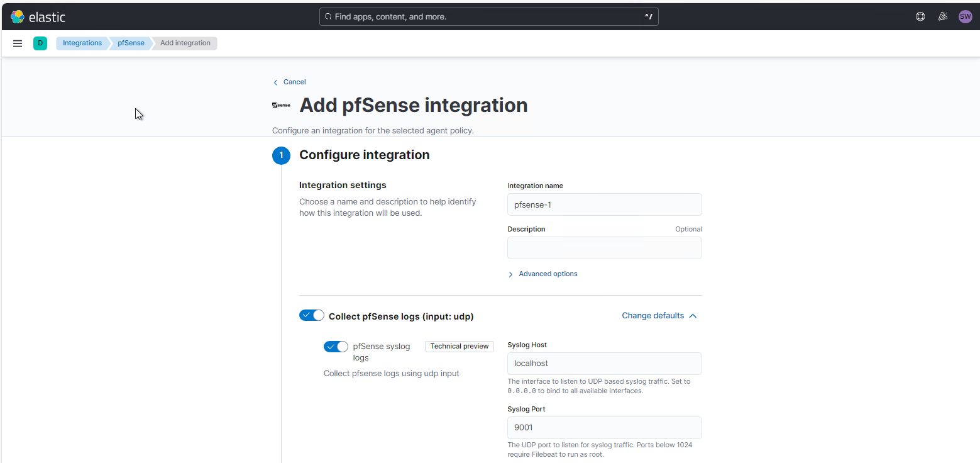Image resolution: width=980 pixels, height=463 pixels.
Task: Click the Add pfSense integration title
Action: [x=414, y=106]
